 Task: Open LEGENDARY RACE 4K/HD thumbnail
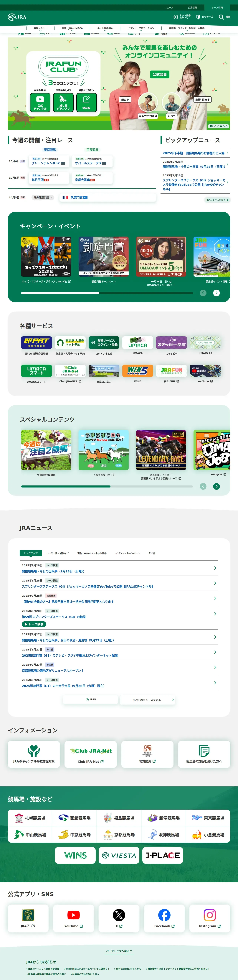pyautogui.click(x=161, y=450)
